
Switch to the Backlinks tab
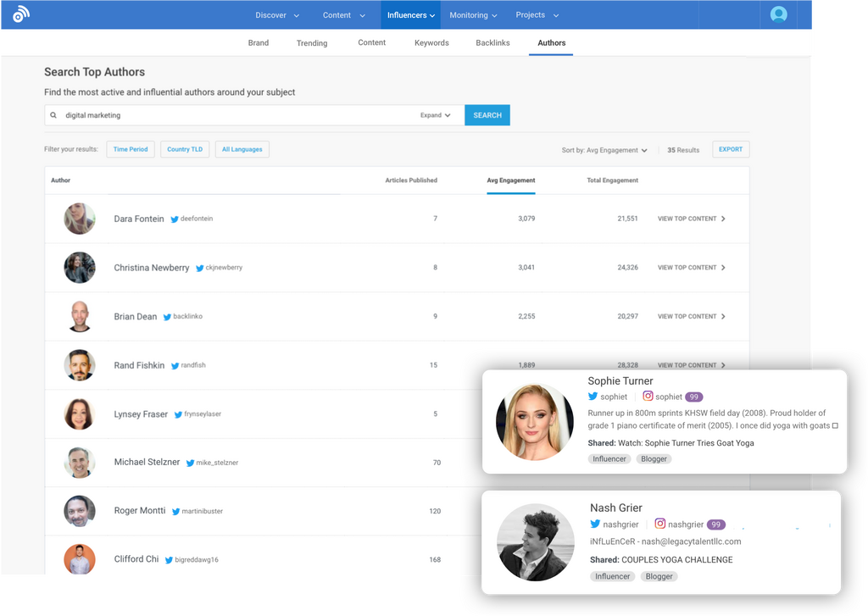(x=492, y=42)
